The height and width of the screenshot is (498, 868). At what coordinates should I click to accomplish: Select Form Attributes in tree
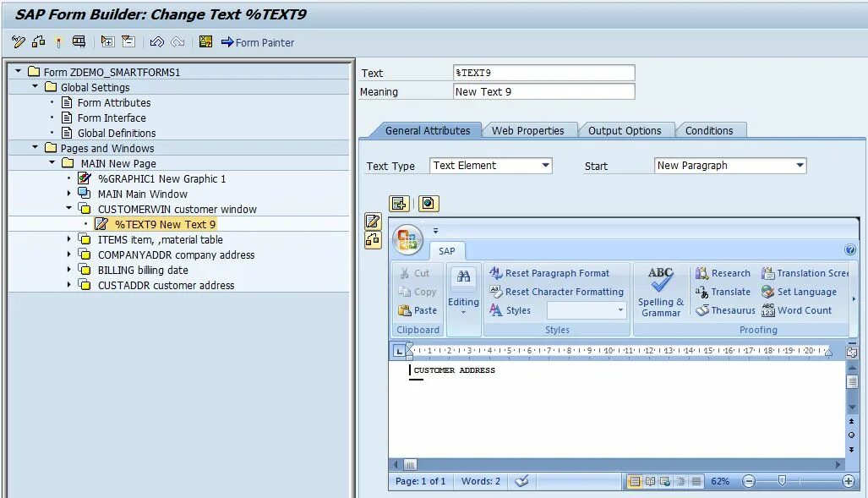(114, 102)
